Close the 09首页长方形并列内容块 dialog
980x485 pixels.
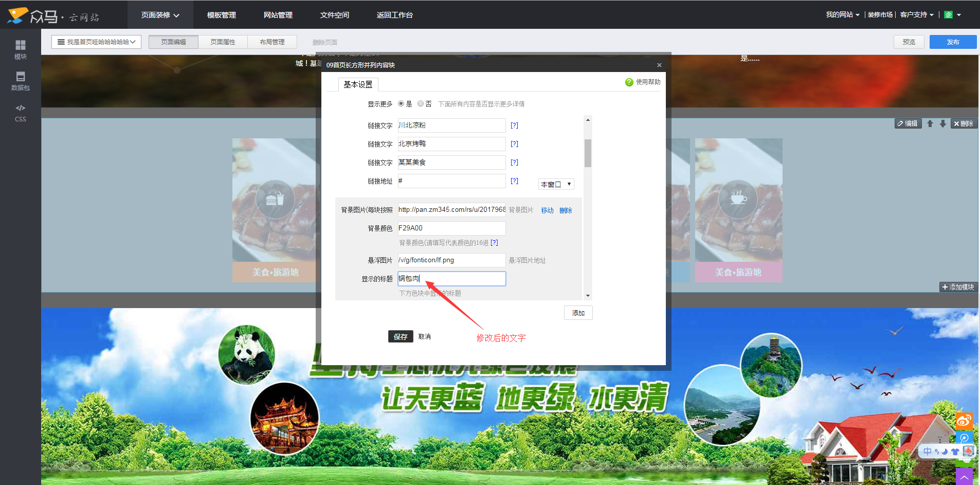pos(659,65)
